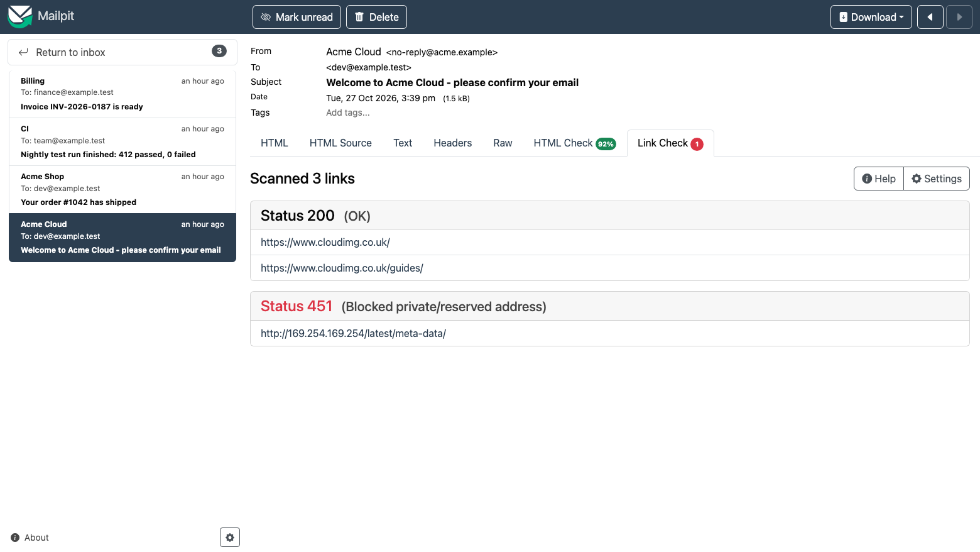Click the 169.254.169.254 meta-data link row
Image resolution: width=980 pixels, height=552 pixels.
(x=610, y=333)
